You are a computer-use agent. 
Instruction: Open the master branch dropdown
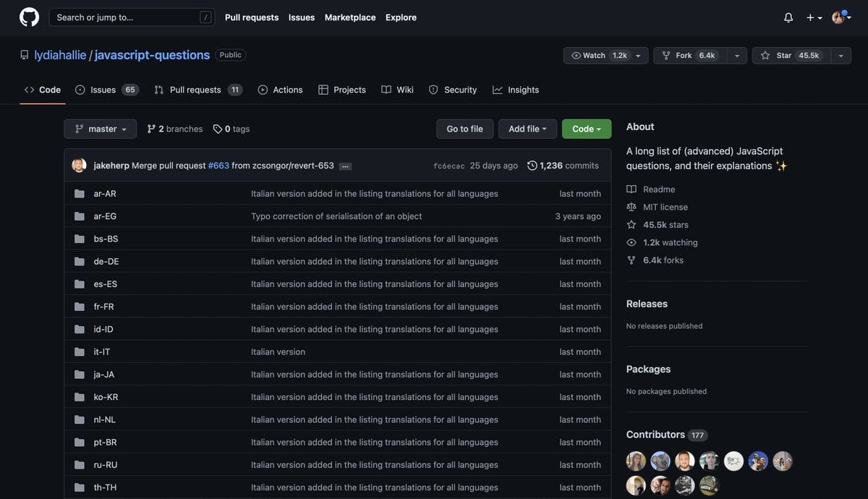coord(101,129)
